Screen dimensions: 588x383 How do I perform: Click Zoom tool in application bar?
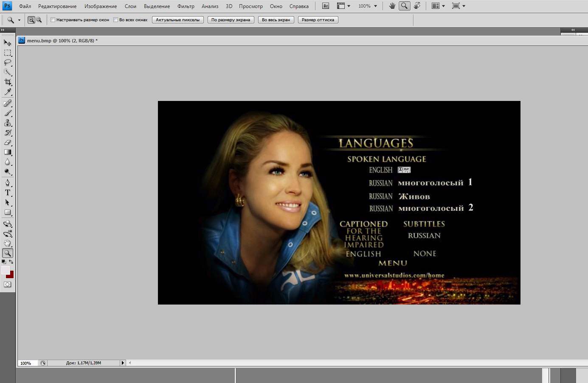tap(405, 6)
